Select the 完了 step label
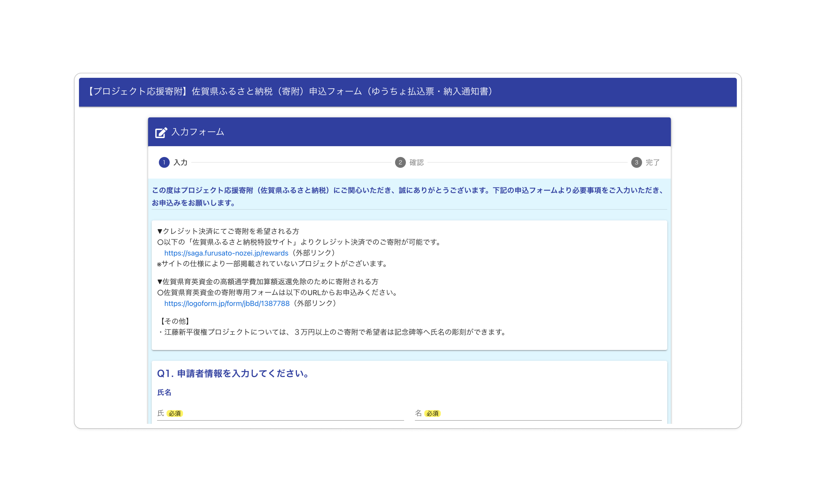 coord(652,162)
